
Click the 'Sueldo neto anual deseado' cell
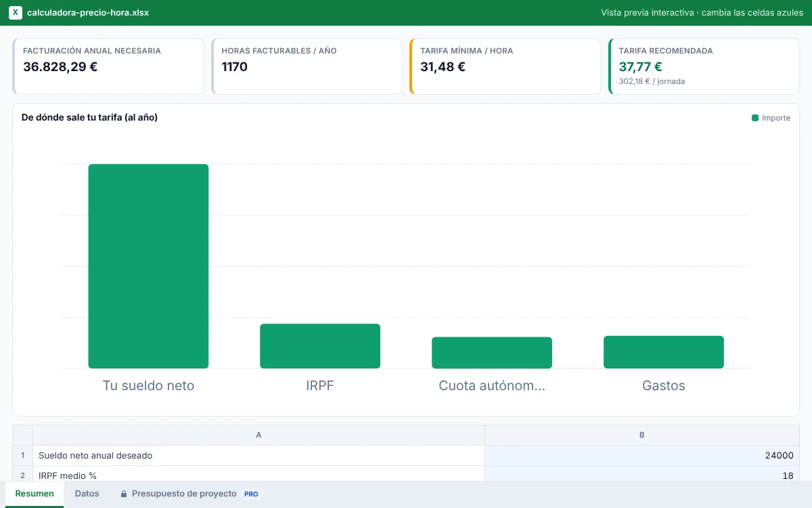259,456
